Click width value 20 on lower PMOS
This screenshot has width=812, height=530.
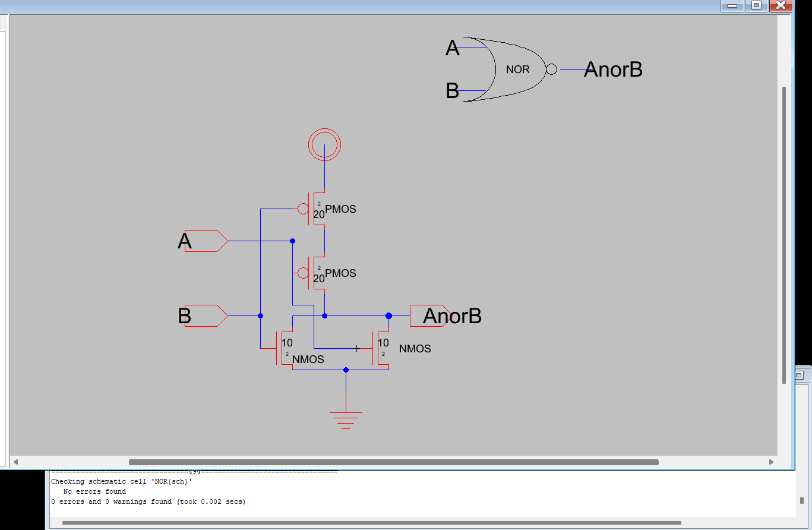(319, 279)
